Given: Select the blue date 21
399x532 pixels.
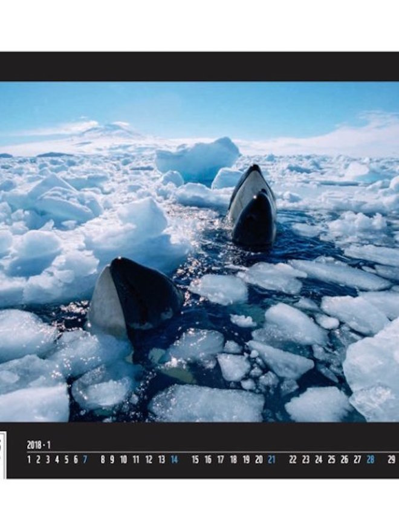Looking at the screenshot, I should [x=271, y=459].
